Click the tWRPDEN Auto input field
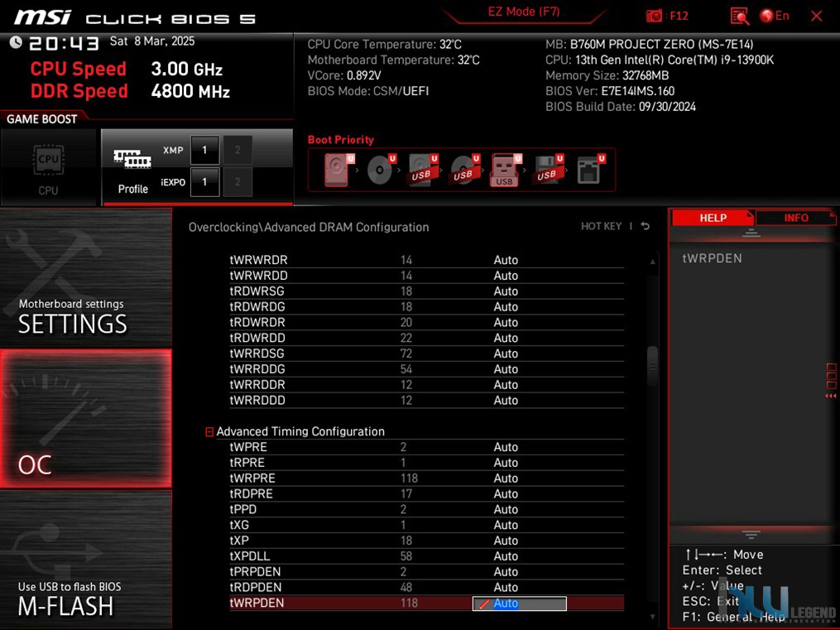840x630 pixels. 519,604
